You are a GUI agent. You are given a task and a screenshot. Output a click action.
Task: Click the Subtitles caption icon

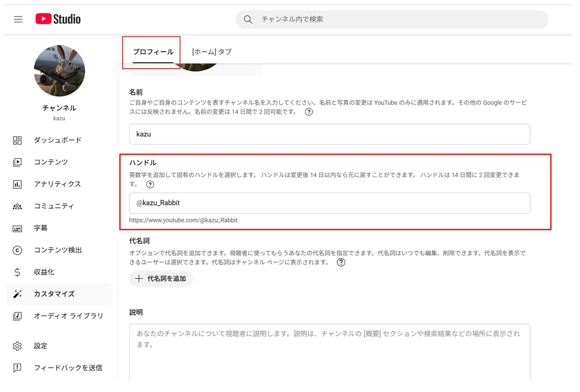coord(17,228)
